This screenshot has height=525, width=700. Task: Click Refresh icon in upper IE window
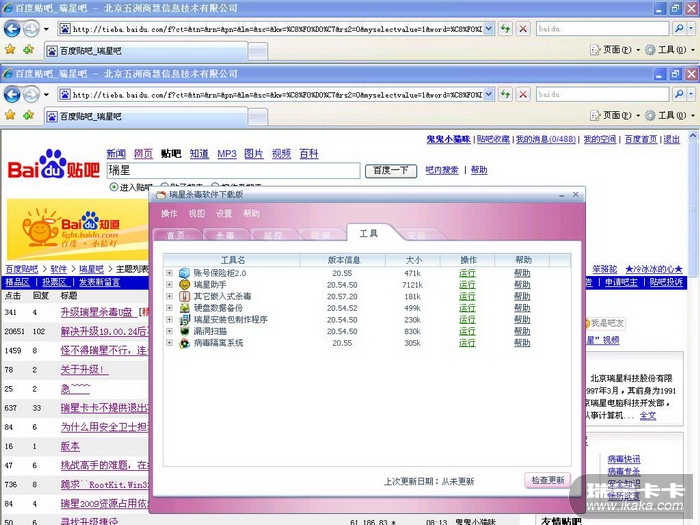[x=505, y=29]
